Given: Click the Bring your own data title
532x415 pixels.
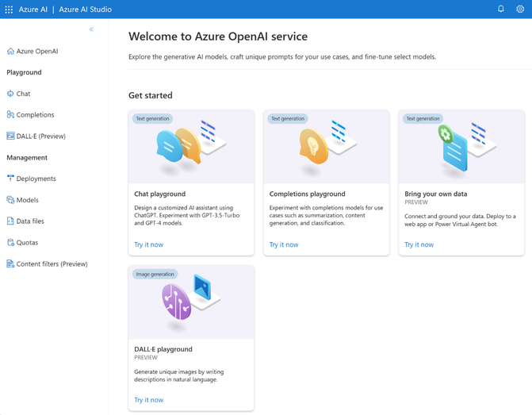Looking at the screenshot, I should 435,194.
